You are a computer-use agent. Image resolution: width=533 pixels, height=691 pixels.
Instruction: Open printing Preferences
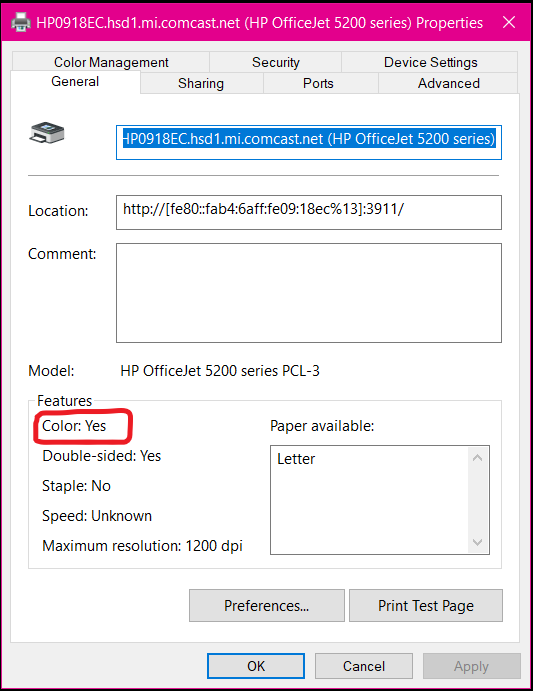[x=267, y=606]
